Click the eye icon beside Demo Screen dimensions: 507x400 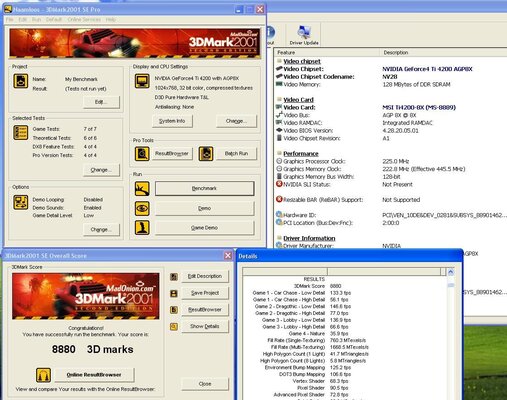pos(142,208)
